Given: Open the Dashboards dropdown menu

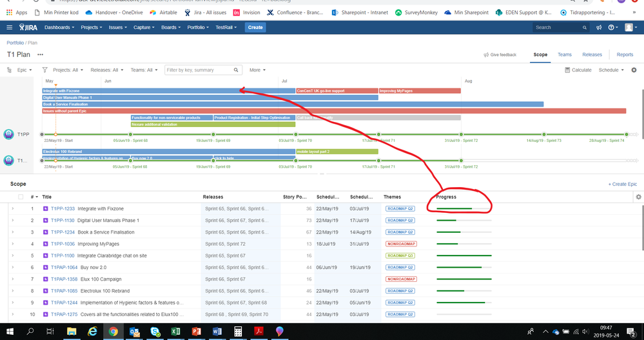Looking at the screenshot, I should point(59,28).
